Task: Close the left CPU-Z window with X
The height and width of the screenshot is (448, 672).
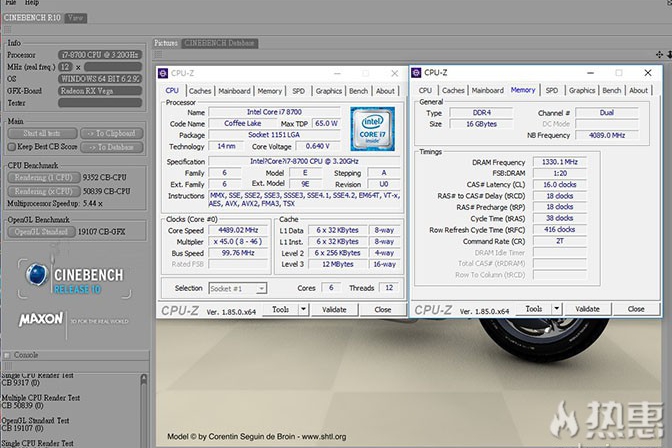Action: click(x=395, y=73)
